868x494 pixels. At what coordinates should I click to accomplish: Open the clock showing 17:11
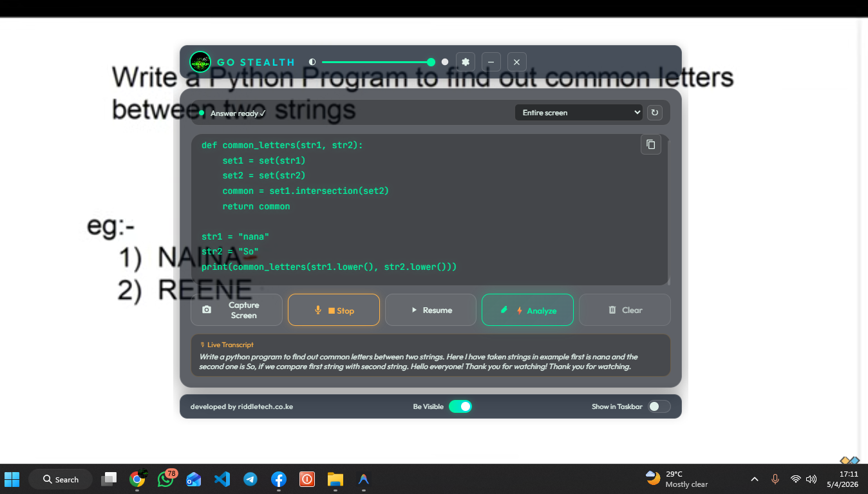point(844,479)
